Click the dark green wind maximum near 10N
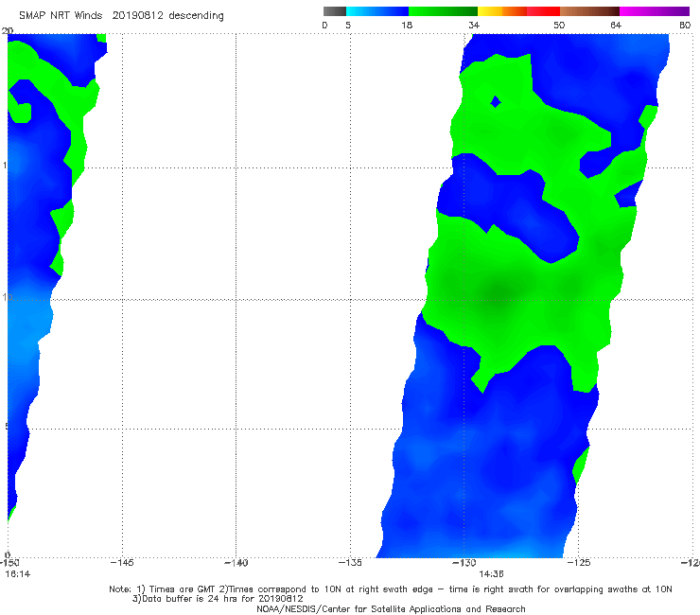700x615 pixels. (x=499, y=292)
